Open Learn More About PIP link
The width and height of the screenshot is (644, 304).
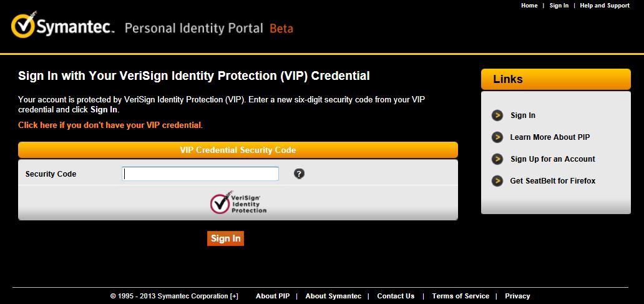click(x=550, y=137)
